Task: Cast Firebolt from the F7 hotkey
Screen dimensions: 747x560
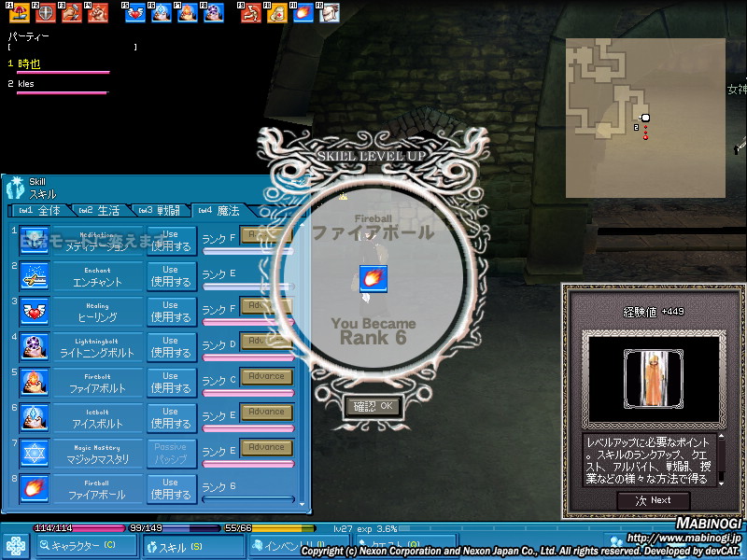Action: pyautogui.click(x=188, y=13)
